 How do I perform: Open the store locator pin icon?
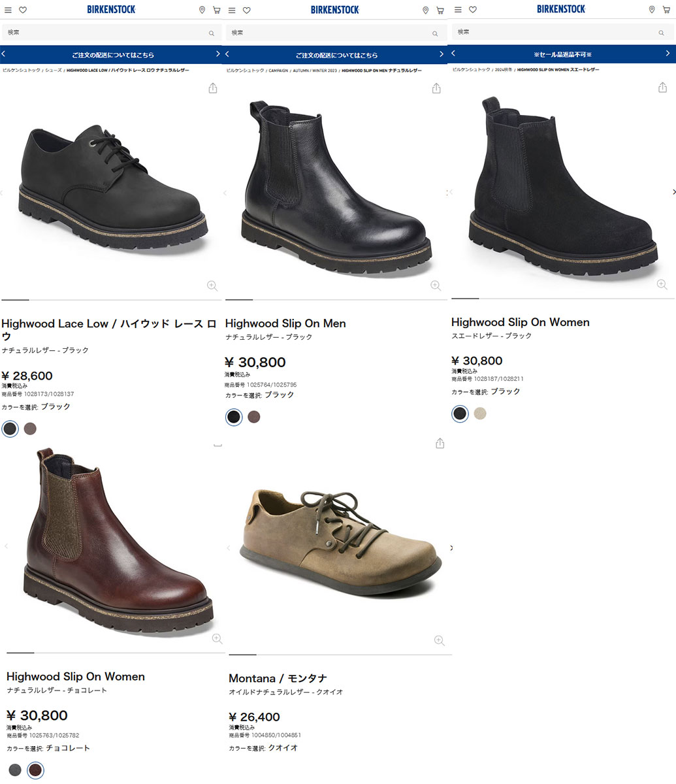point(202,10)
